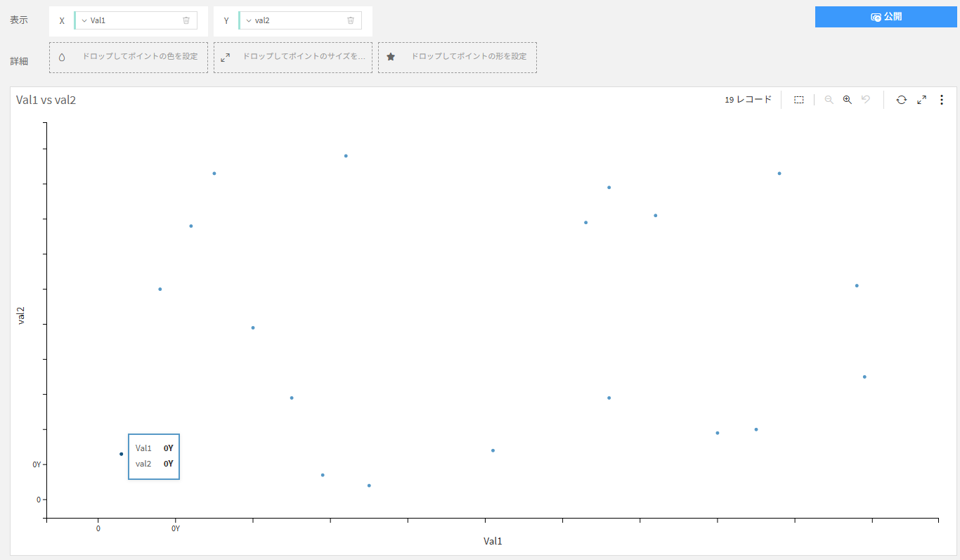
Task: Click the val2 row in tooltip
Action: coord(154,464)
